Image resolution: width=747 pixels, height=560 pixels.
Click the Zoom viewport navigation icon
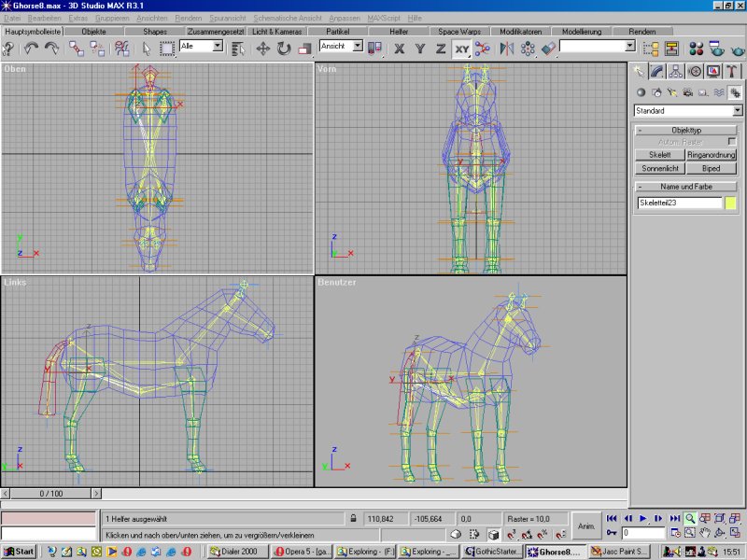(x=690, y=518)
